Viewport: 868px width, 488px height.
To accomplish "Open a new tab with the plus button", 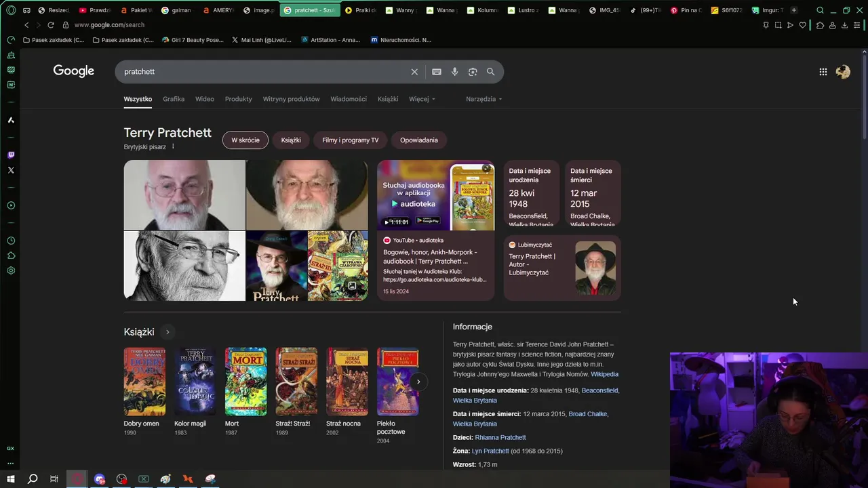I will click(793, 10).
